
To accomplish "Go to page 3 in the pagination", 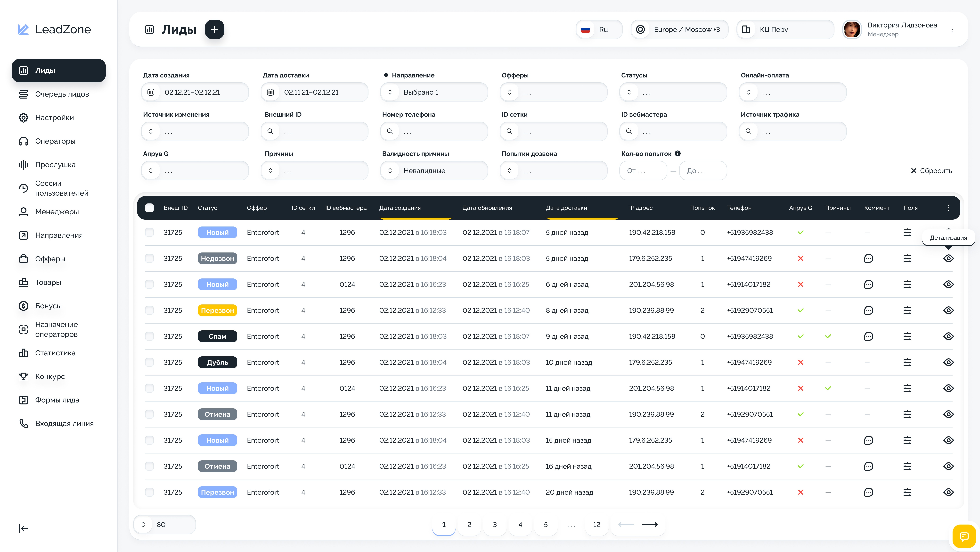I will tap(495, 525).
